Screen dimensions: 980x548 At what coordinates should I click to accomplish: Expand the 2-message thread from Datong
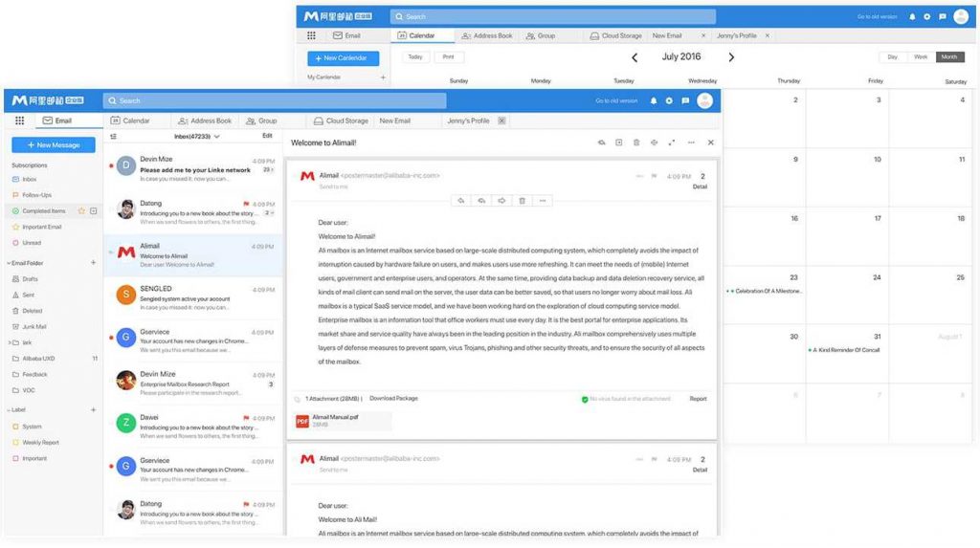(269, 213)
